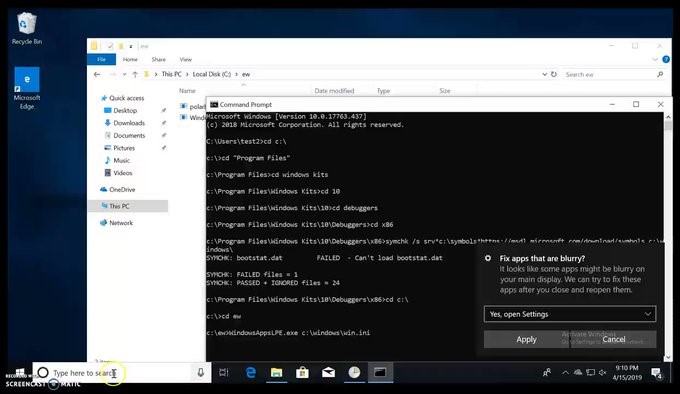
Task: Open View tab in Explorer ribbon
Action: tap(186, 59)
